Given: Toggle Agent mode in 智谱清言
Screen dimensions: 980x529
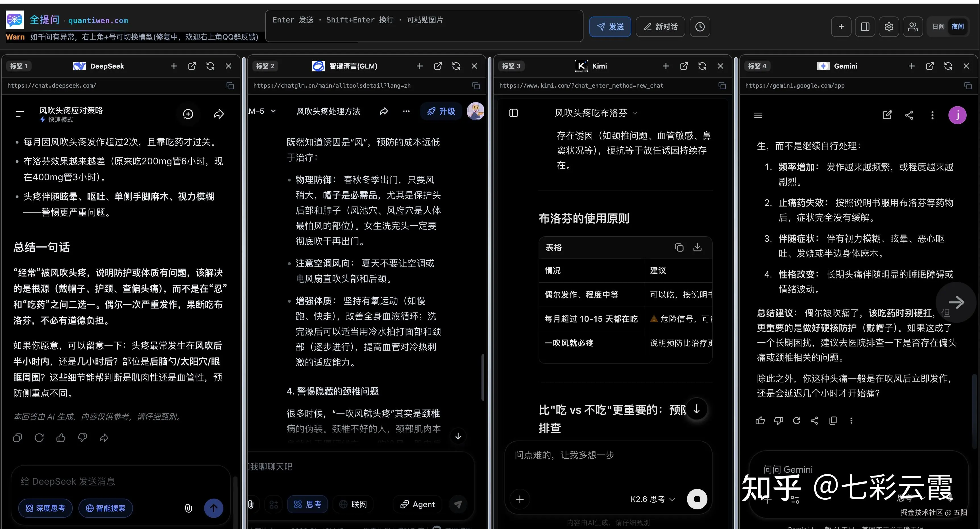Looking at the screenshot, I should point(417,504).
